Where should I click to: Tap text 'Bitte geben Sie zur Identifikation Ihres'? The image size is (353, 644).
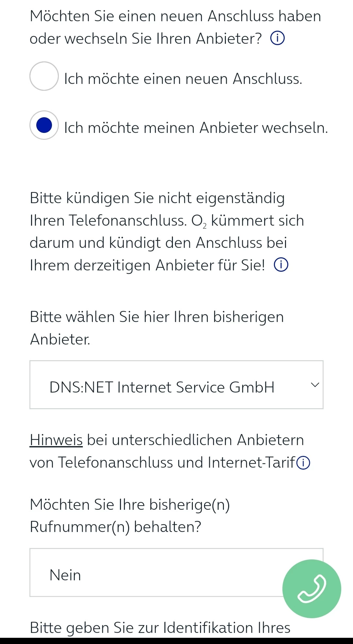tap(160, 628)
